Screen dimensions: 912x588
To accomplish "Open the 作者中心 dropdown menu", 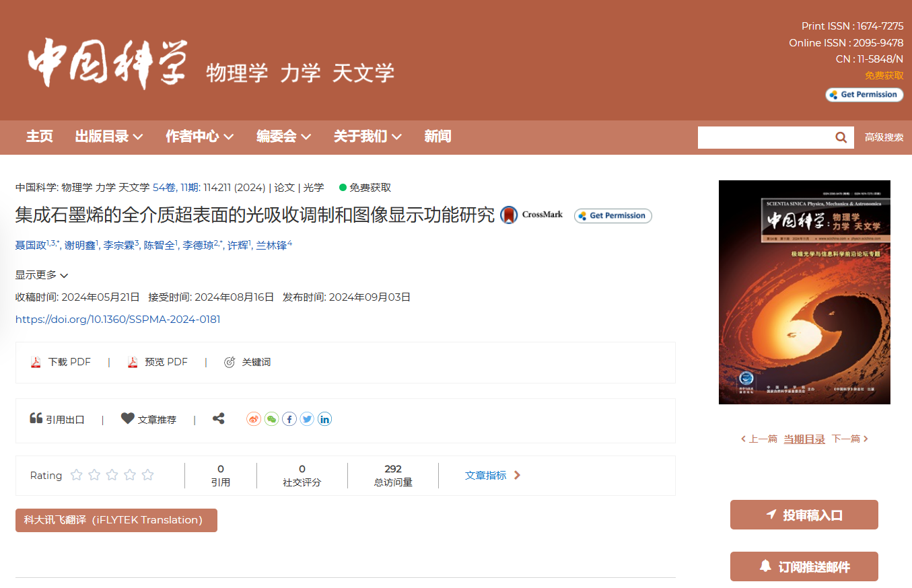I will 200,137.
